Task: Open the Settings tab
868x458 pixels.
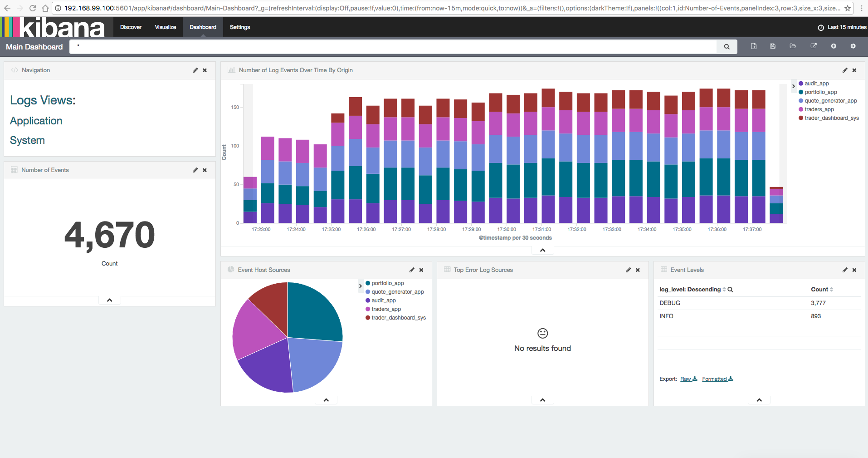Action: 240,27
